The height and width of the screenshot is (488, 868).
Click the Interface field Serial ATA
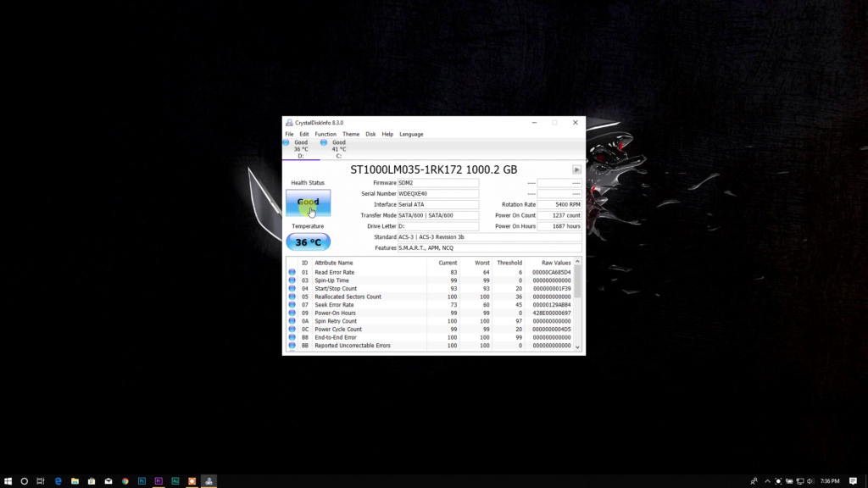click(438, 205)
